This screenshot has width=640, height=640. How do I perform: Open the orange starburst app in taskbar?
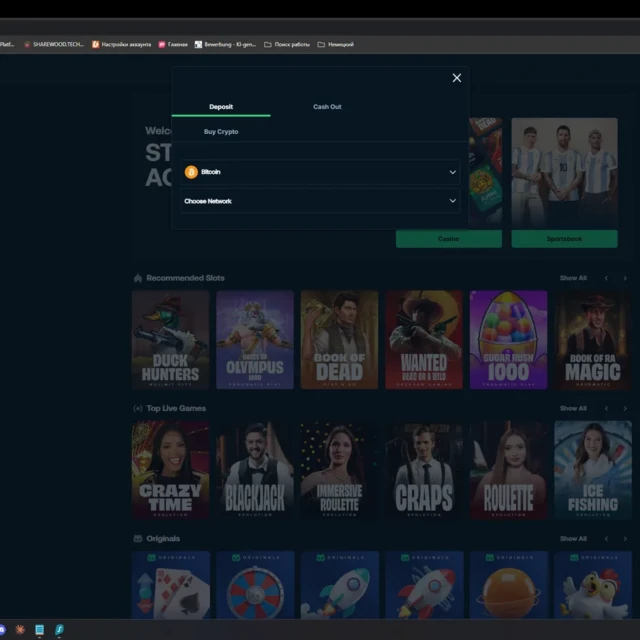[20, 629]
